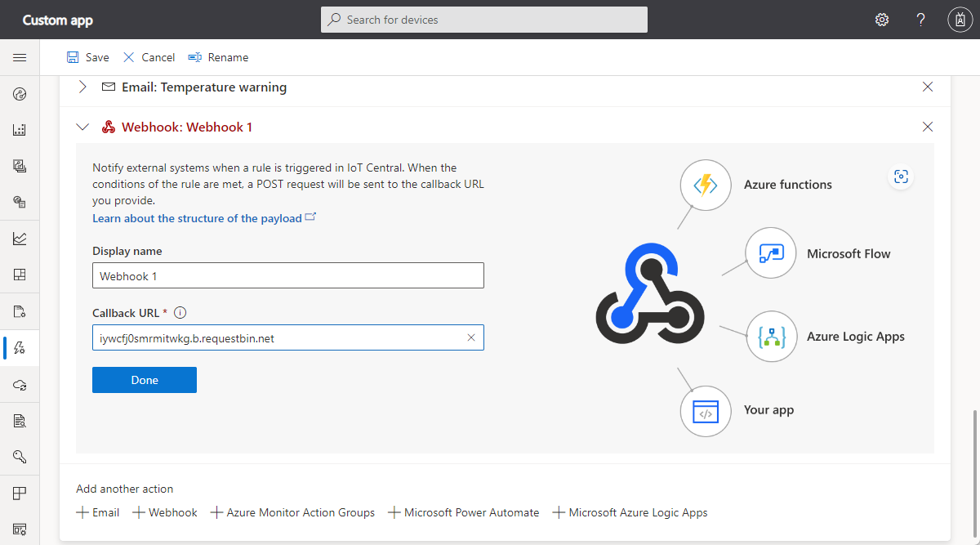Click the Search for devices box
This screenshot has height=545, width=980.
point(484,20)
